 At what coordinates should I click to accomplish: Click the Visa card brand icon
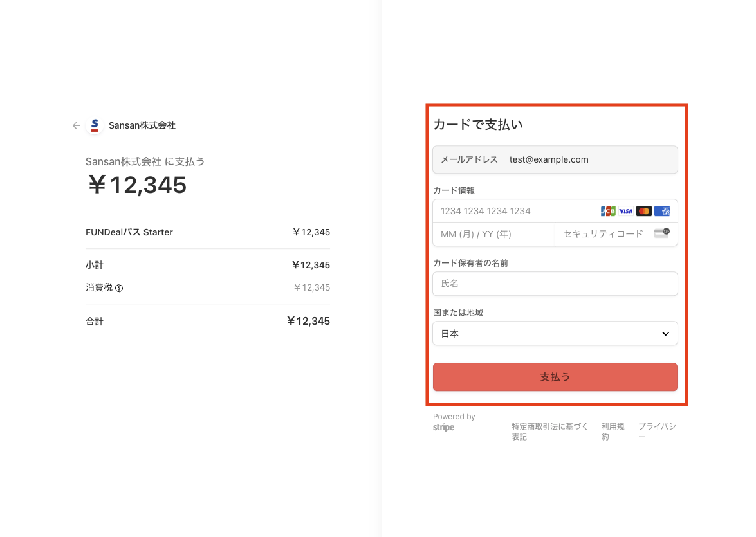(x=626, y=211)
